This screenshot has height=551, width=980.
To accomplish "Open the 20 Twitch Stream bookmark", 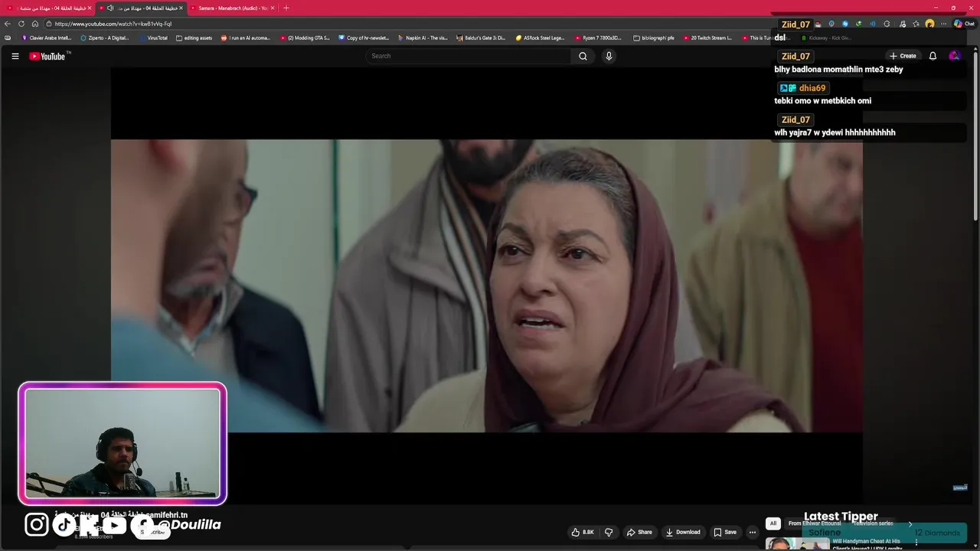I will (707, 37).
